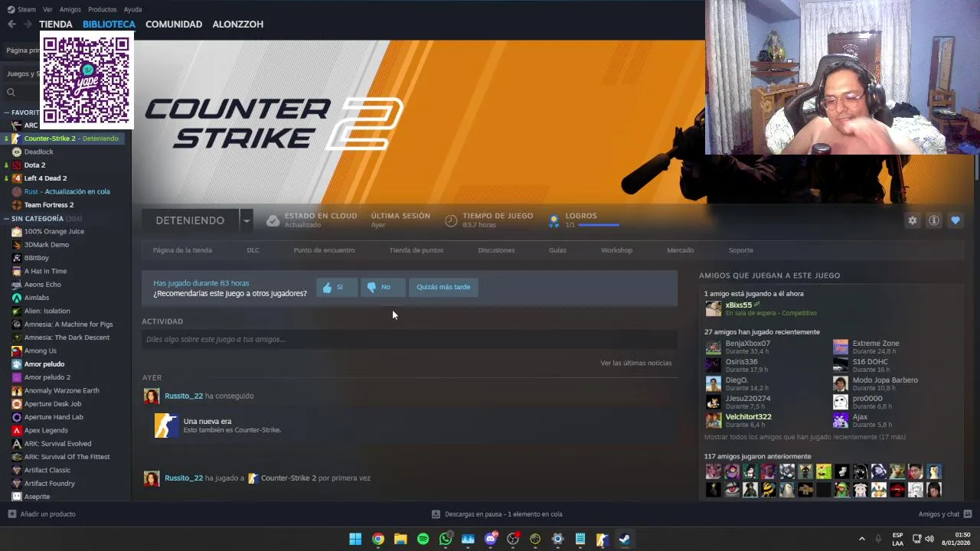
Task: Select Deadlock in the library list
Action: click(x=39, y=152)
